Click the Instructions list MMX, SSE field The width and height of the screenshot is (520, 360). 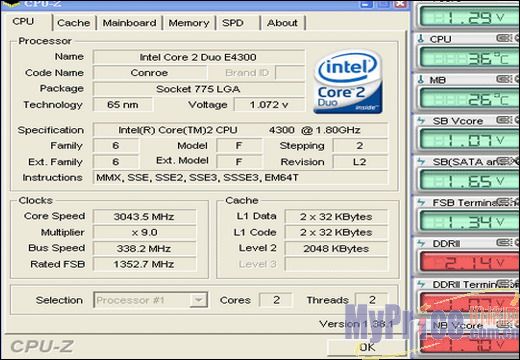click(240, 178)
